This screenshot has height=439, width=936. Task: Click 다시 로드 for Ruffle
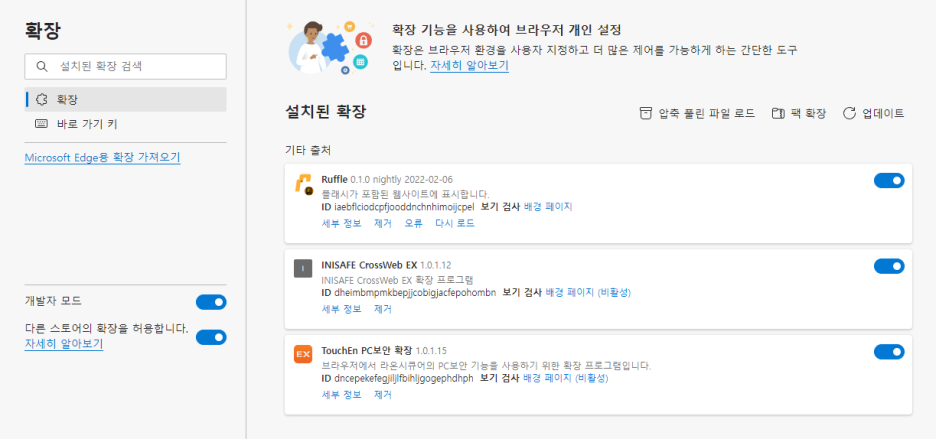(455, 223)
